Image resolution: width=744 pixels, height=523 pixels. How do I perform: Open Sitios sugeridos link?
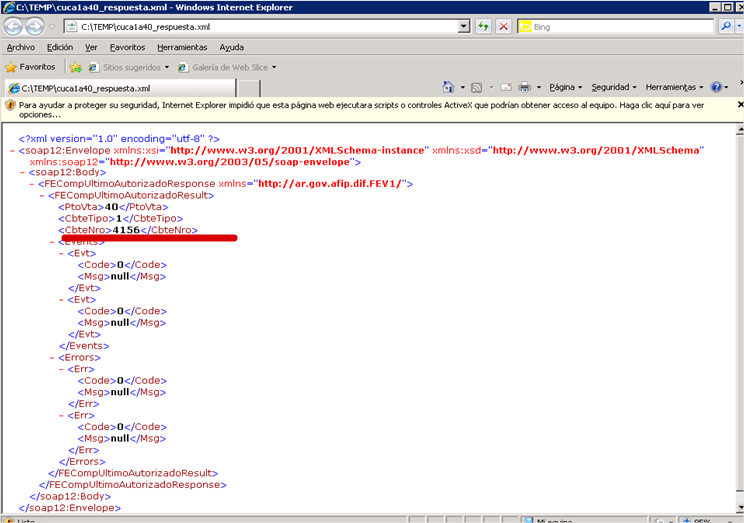(x=129, y=67)
